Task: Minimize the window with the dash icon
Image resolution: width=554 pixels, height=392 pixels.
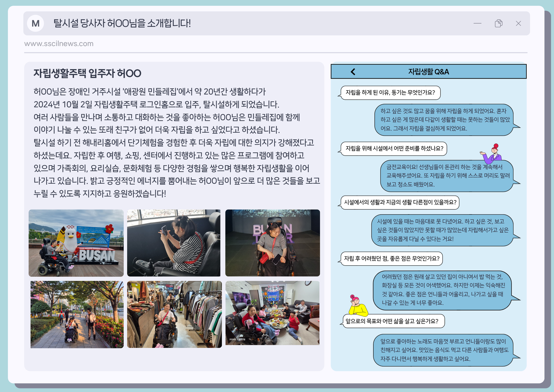Action: (x=477, y=23)
